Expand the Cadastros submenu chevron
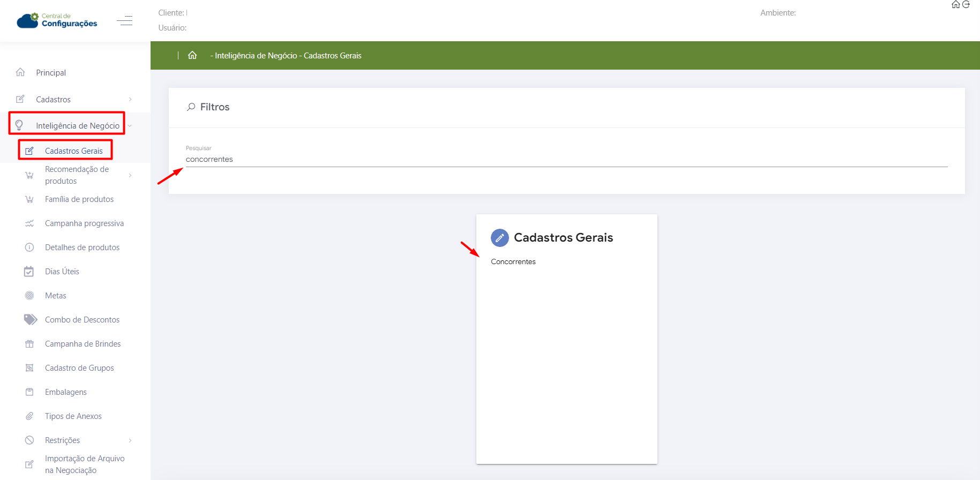 (x=130, y=99)
